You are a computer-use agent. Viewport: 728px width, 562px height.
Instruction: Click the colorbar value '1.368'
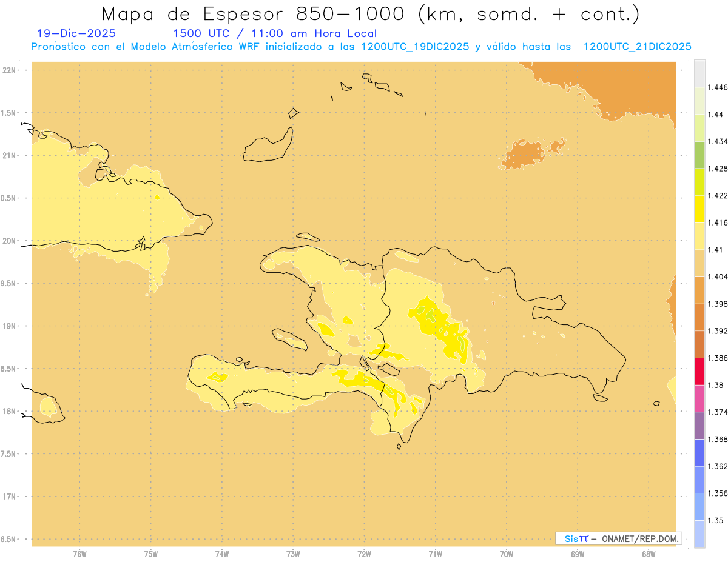[x=718, y=439]
